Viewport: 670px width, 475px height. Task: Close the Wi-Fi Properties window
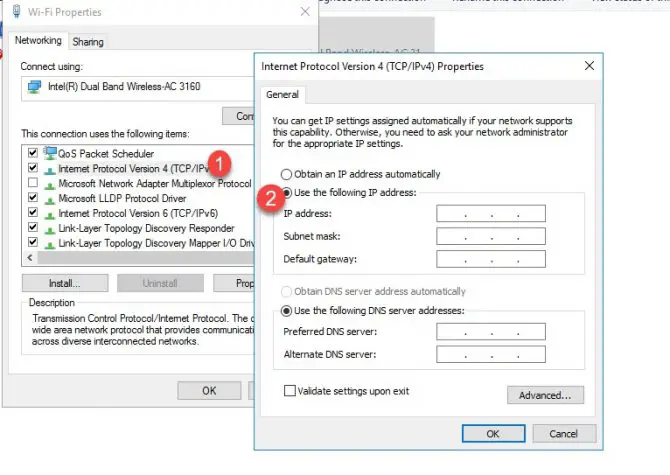(305, 12)
